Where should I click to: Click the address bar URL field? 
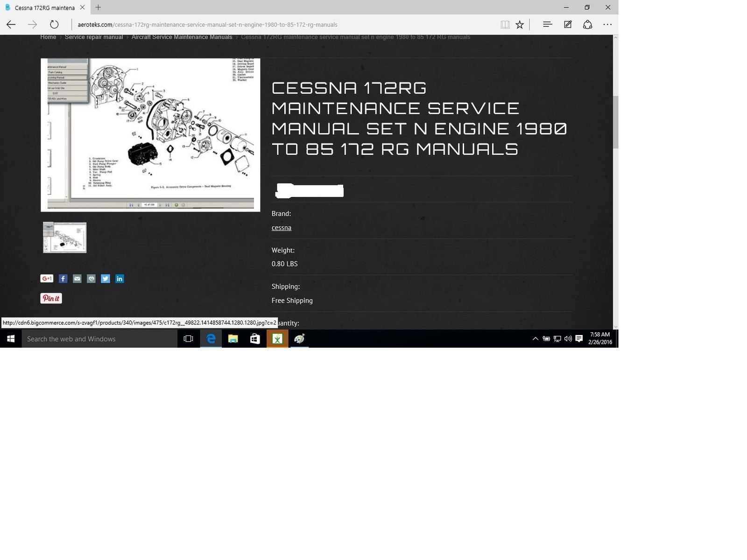pos(284,25)
